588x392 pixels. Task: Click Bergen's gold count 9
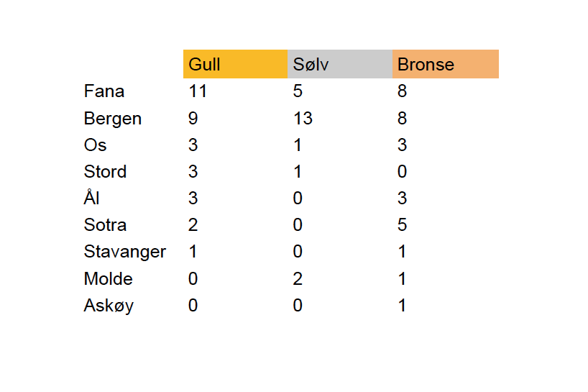[193, 119]
